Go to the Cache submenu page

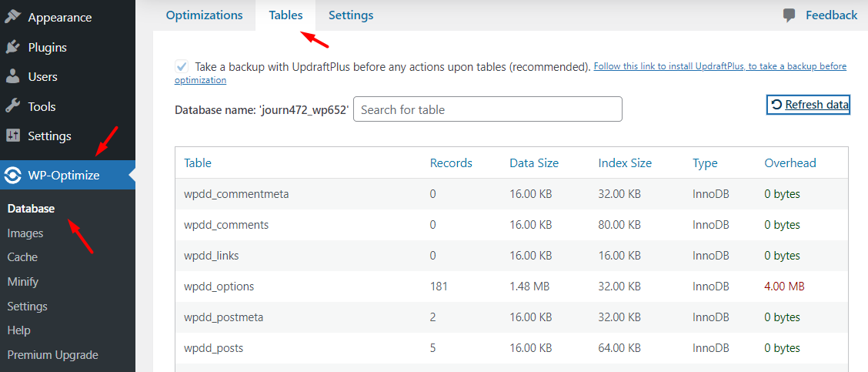coord(22,257)
